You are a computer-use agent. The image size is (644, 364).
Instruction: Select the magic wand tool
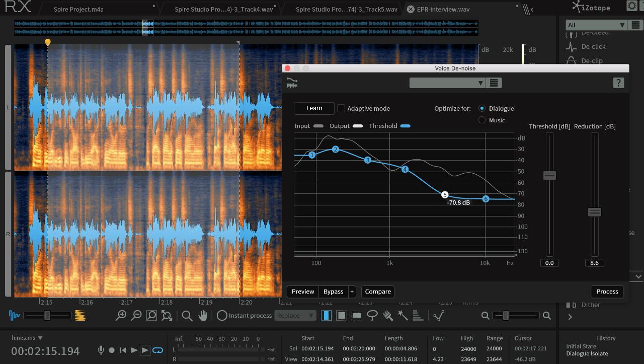[403, 316]
